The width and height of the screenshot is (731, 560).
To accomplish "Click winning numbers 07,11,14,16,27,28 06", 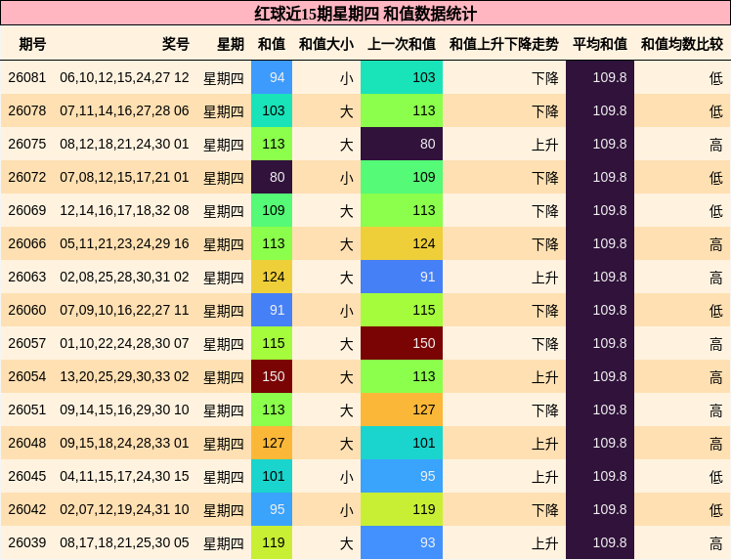I will [x=124, y=110].
